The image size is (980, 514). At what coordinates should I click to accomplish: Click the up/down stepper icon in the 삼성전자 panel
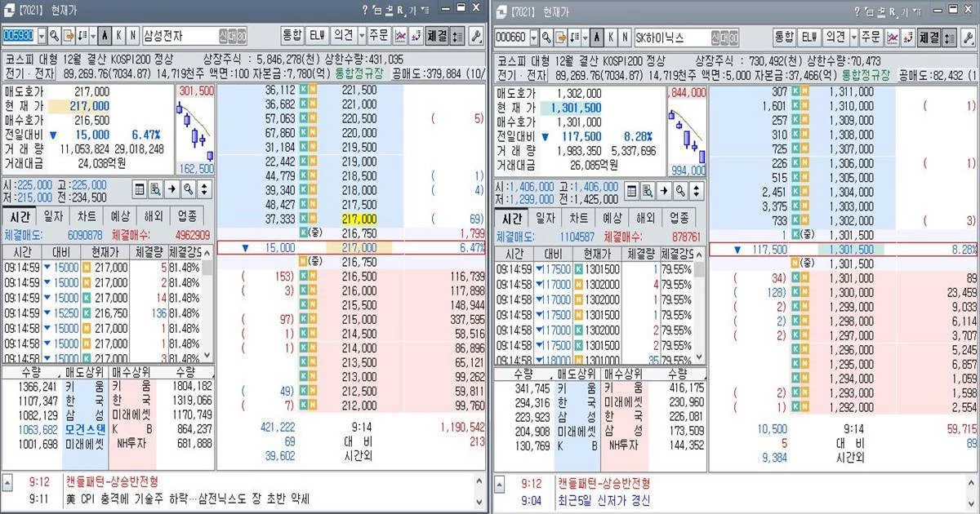(203, 189)
